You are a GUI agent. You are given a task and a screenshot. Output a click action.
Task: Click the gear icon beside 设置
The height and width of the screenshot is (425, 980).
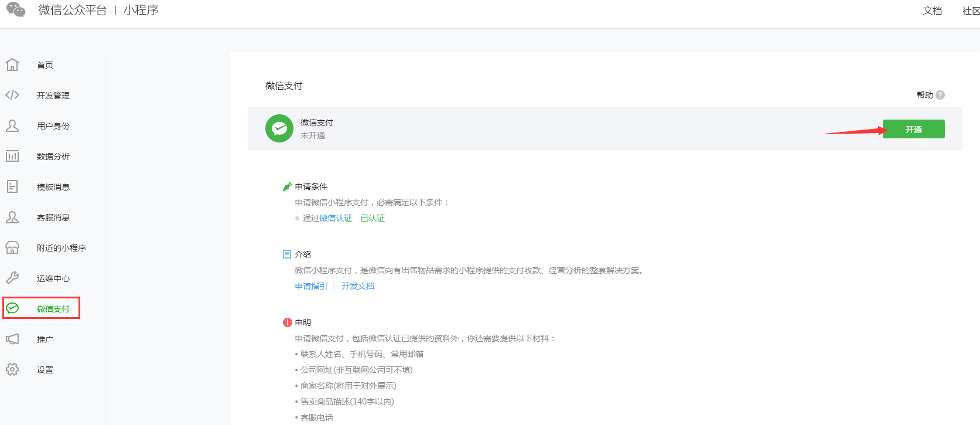click(12, 369)
